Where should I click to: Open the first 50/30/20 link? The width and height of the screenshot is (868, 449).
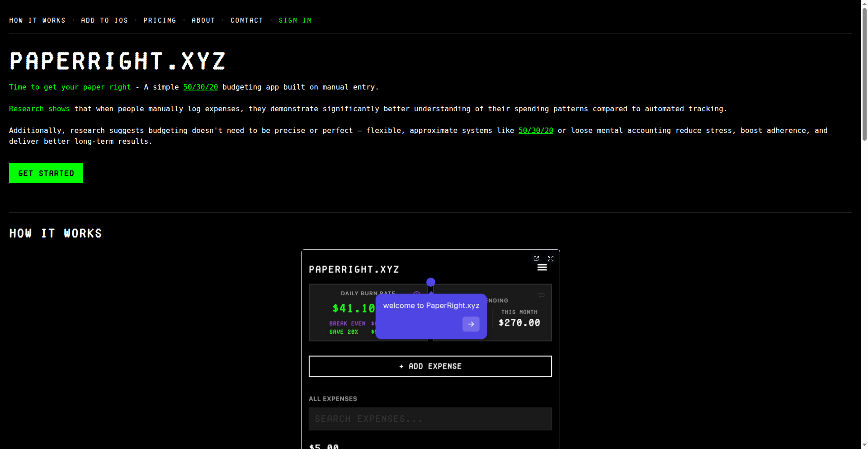200,87
